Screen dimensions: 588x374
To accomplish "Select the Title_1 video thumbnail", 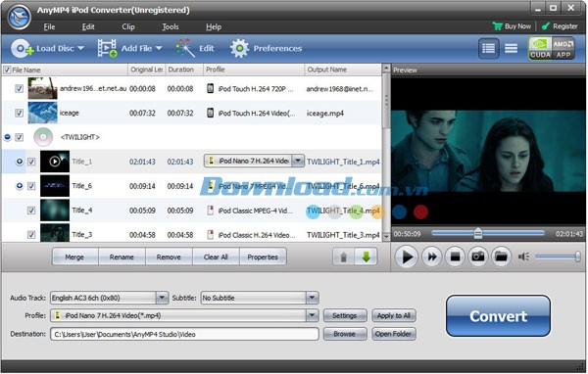I will click(55, 162).
